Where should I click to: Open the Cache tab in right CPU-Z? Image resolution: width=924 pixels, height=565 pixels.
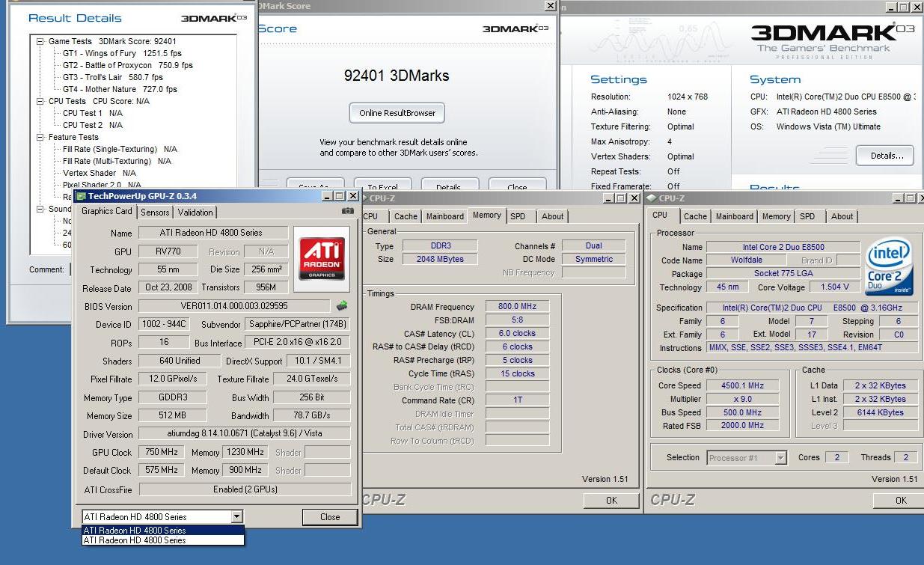(695, 216)
